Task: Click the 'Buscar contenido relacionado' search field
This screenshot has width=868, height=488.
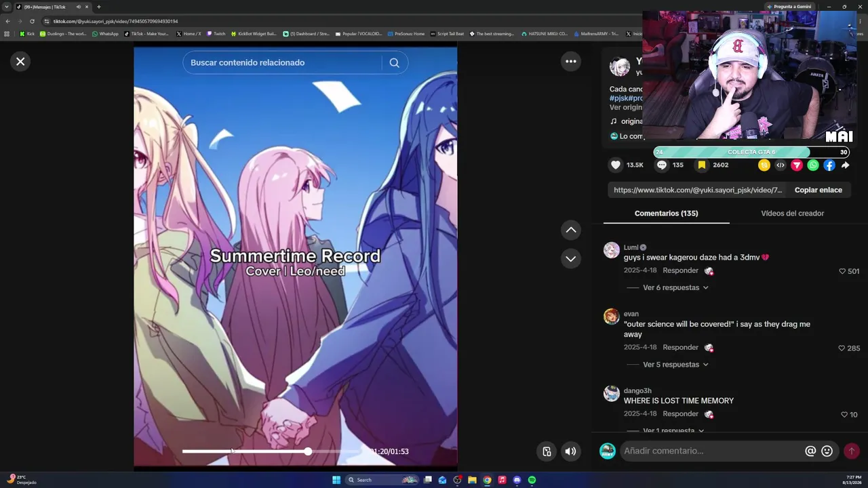Action: tap(281, 63)
